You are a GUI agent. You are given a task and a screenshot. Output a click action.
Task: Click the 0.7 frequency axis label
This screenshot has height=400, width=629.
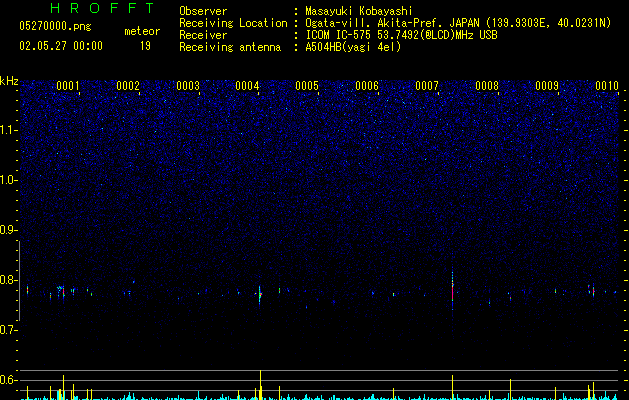coord(9,330)
